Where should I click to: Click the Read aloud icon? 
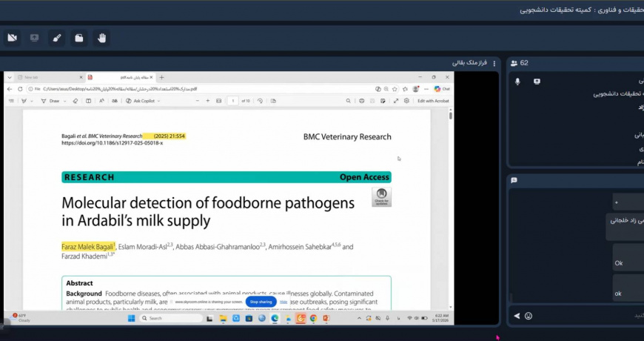point(102,101)
